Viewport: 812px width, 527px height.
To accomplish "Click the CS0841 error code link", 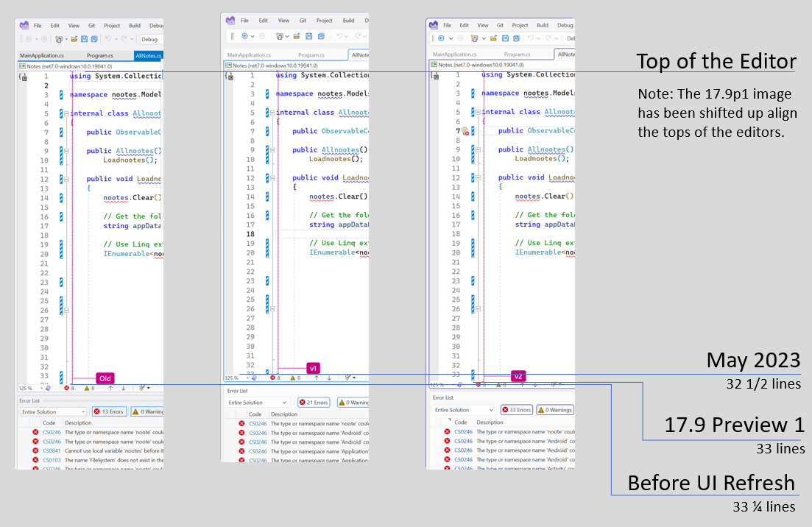I will (x=52, y=450).
